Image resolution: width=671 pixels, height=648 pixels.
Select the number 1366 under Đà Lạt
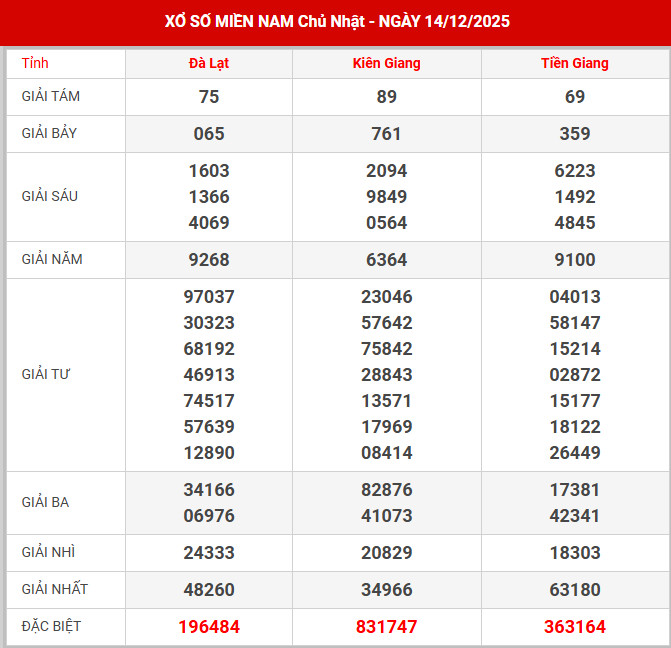coord(209,197)
